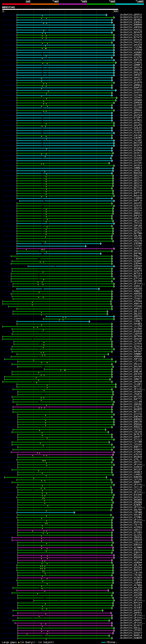
Task: Select label UniRef100_B5DGP8
Action: tap(131, 557)
